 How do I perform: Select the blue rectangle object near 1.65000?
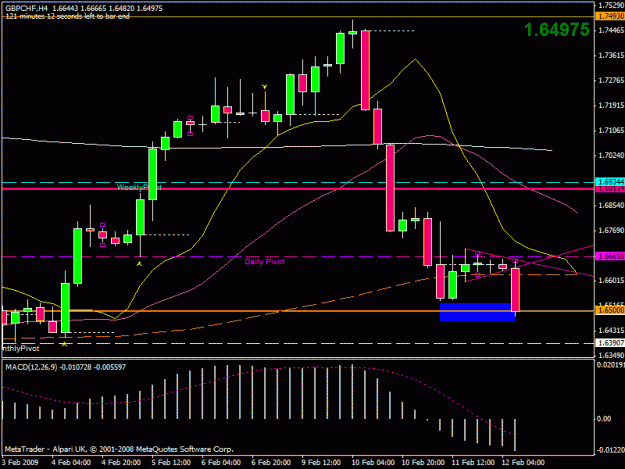click(x=477, y=312)
